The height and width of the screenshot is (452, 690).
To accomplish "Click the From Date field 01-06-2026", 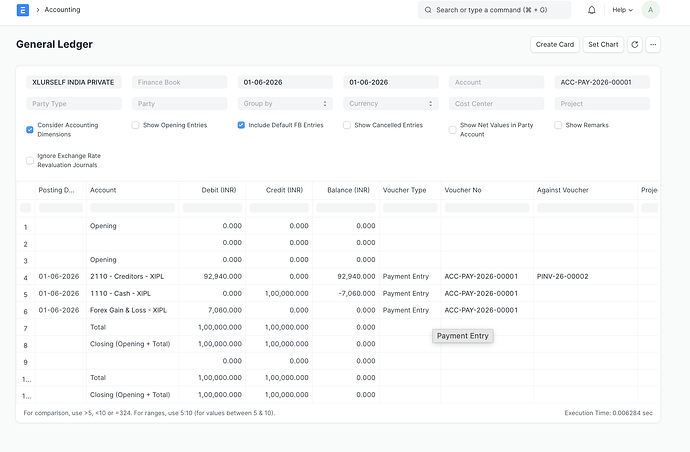I will (285, 82).
